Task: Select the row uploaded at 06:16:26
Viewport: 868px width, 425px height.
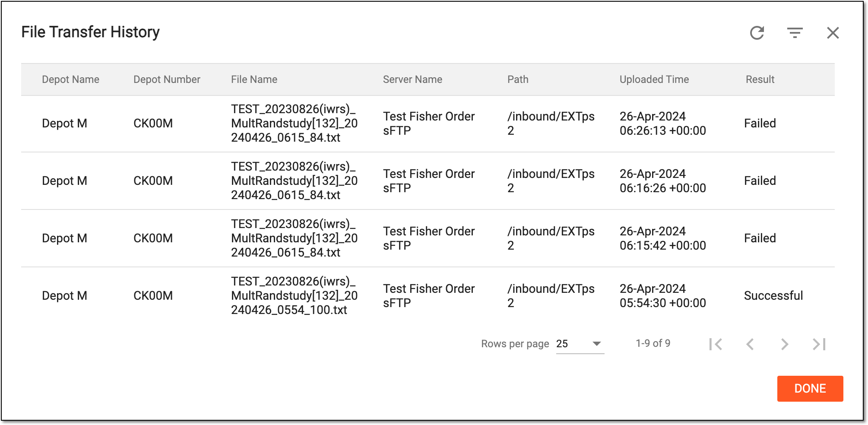Action: [x=428, y=181]
